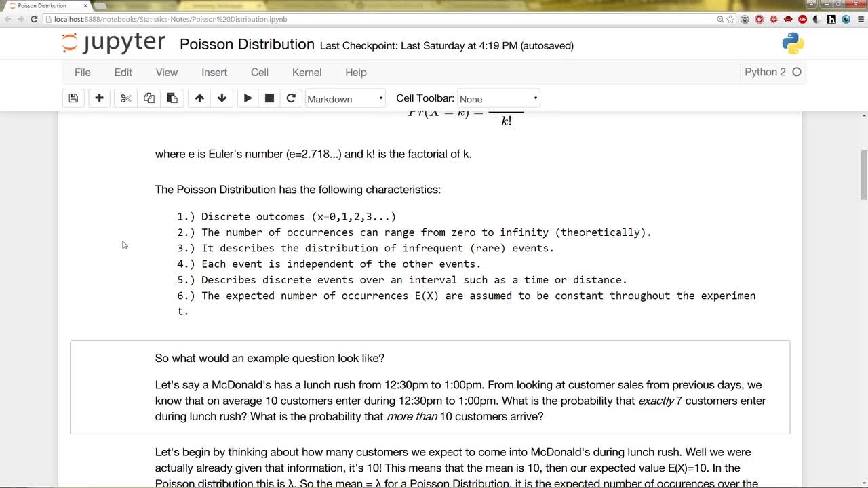Open the Kernel menu
868x488 pixels.
point(307,73)
